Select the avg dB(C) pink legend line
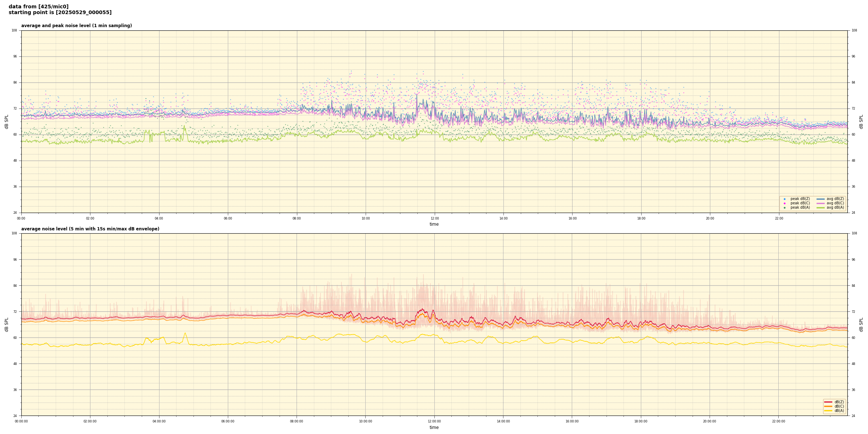 (821, 203)
